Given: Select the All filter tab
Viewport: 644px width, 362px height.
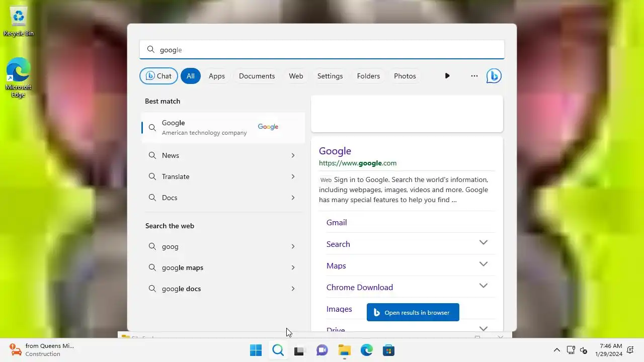Looking at the screenshot, I should click(190, 76).
